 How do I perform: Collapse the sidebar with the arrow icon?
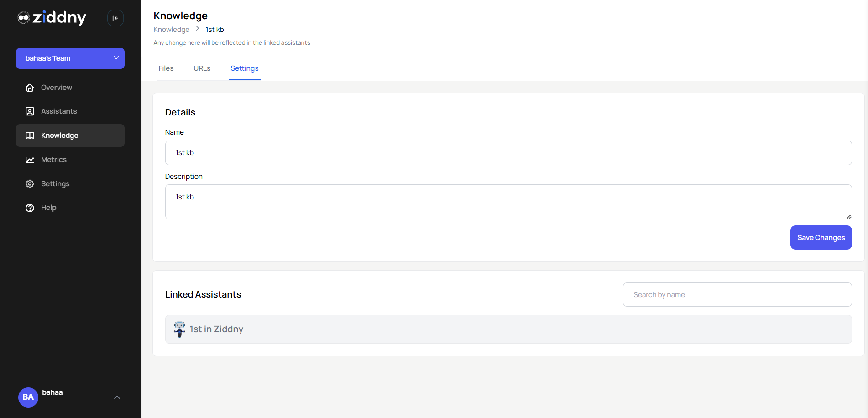tap(115, 18)
